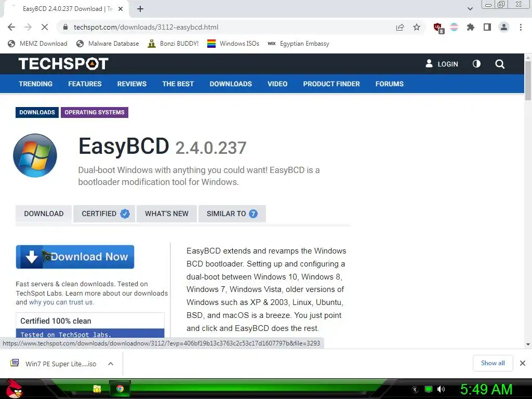
Task: View site information lock icon
Action: (65, 27)
